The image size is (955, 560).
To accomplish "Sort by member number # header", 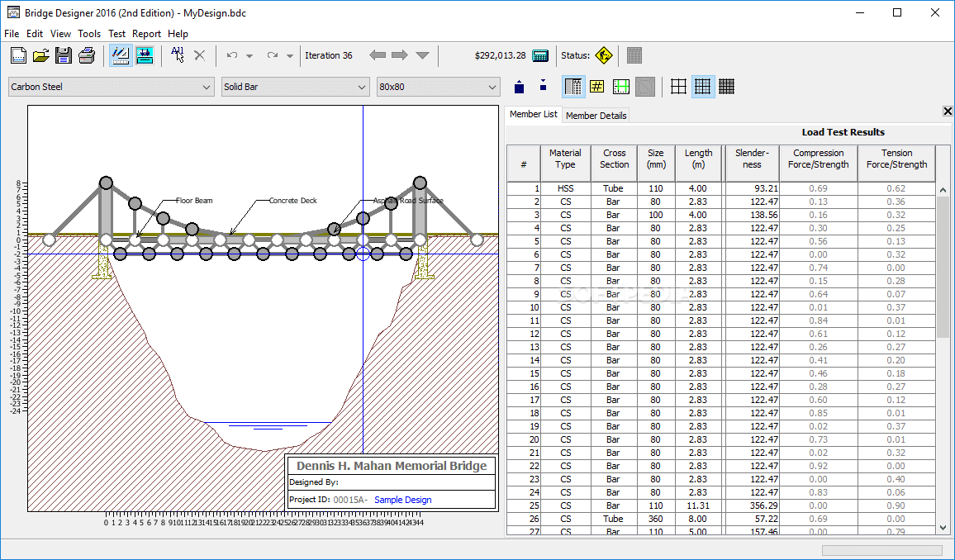I will 524,164.
